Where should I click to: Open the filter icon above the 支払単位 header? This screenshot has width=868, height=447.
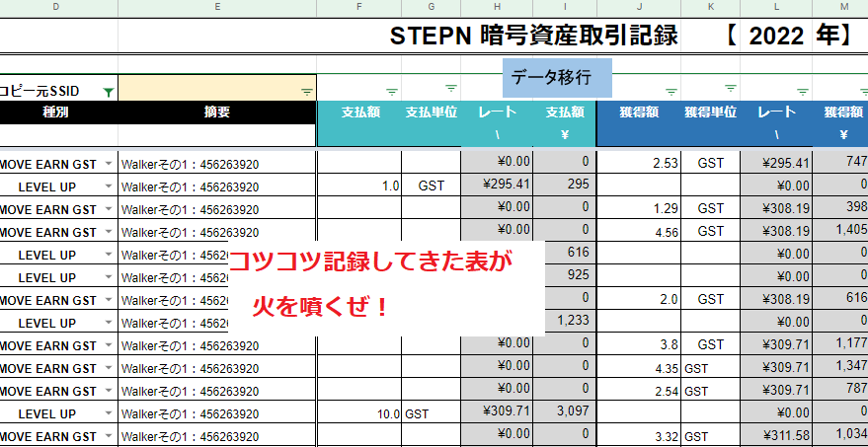tap(451, 88)
